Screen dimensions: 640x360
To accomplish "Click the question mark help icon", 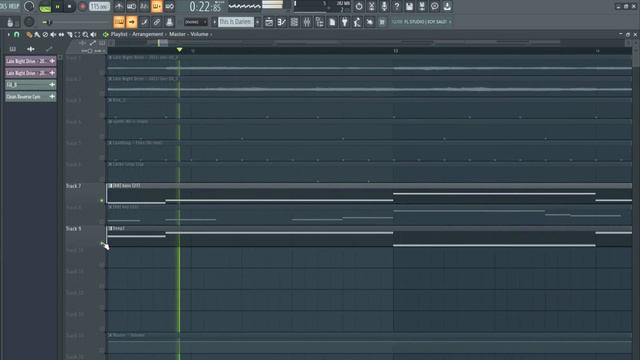I will (397, 6).
